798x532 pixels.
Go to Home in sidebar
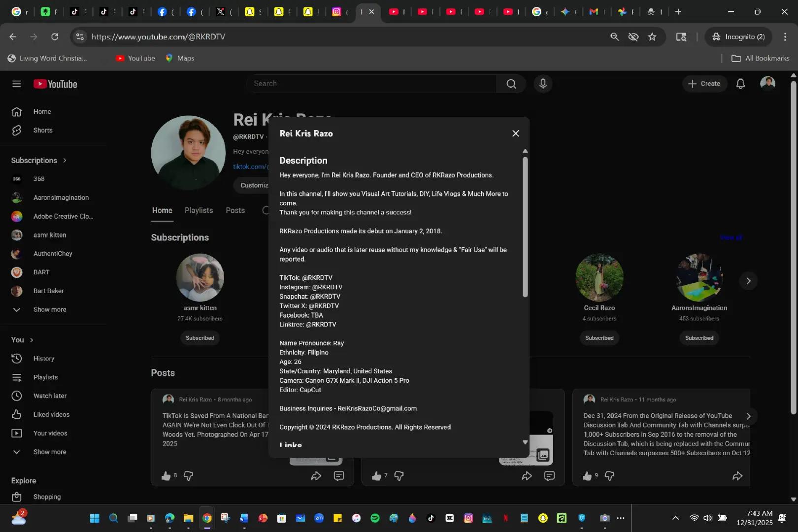[x=53, y=112]
